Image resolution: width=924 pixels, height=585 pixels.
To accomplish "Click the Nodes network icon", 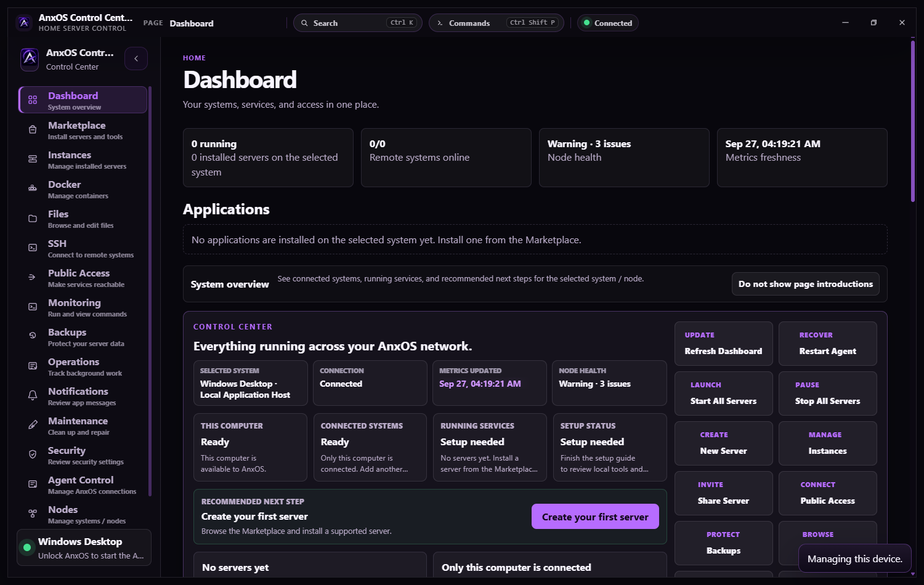I will [x=33, y=514].
